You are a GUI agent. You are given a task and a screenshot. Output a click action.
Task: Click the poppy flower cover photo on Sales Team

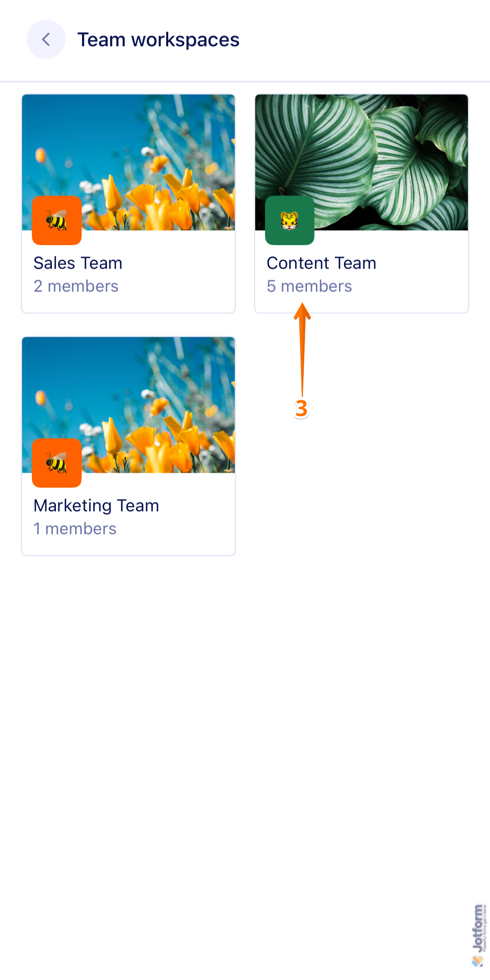(x=155, y=151)
